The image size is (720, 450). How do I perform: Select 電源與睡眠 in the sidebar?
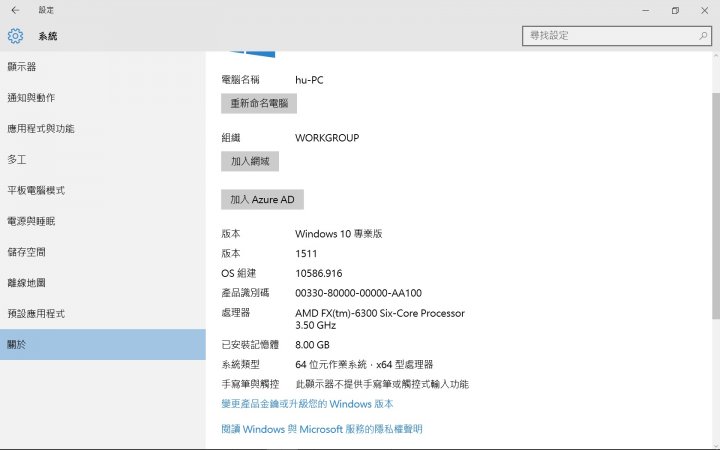click(103, 221)
